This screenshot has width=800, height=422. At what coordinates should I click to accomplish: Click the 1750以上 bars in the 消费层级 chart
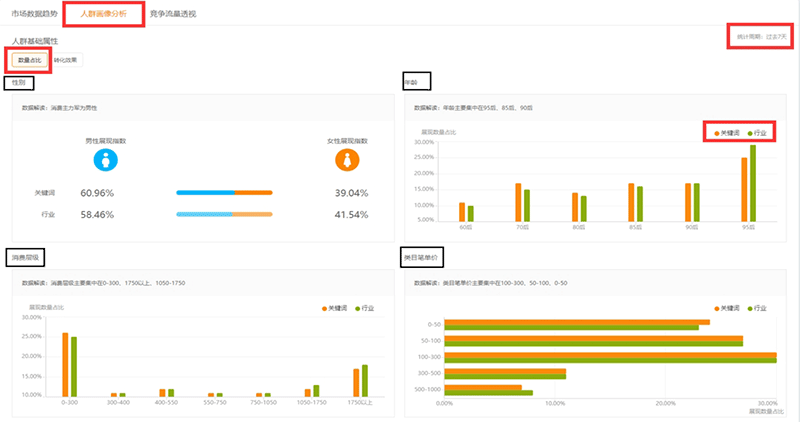click(360, 381)
